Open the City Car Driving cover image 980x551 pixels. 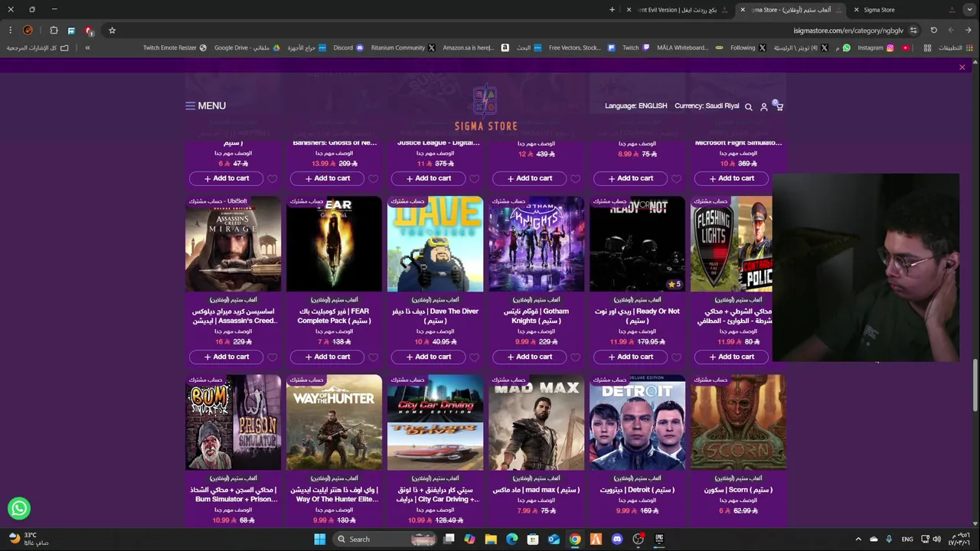tap(435, 422)
